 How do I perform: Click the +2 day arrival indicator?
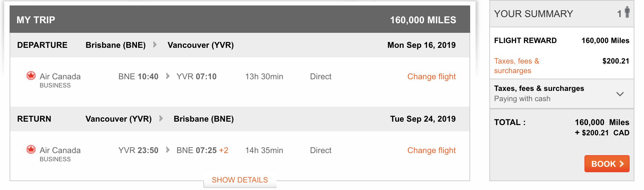[x=224, y=150]
